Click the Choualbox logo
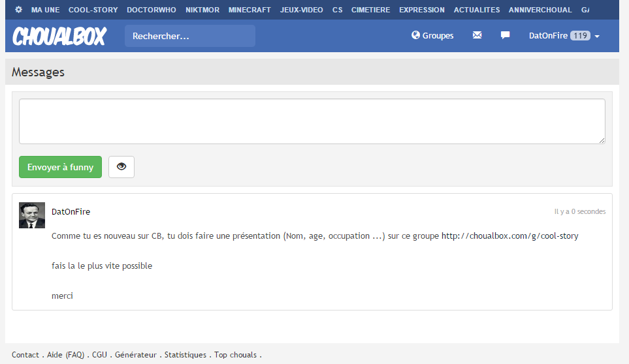 pos(59,36)
